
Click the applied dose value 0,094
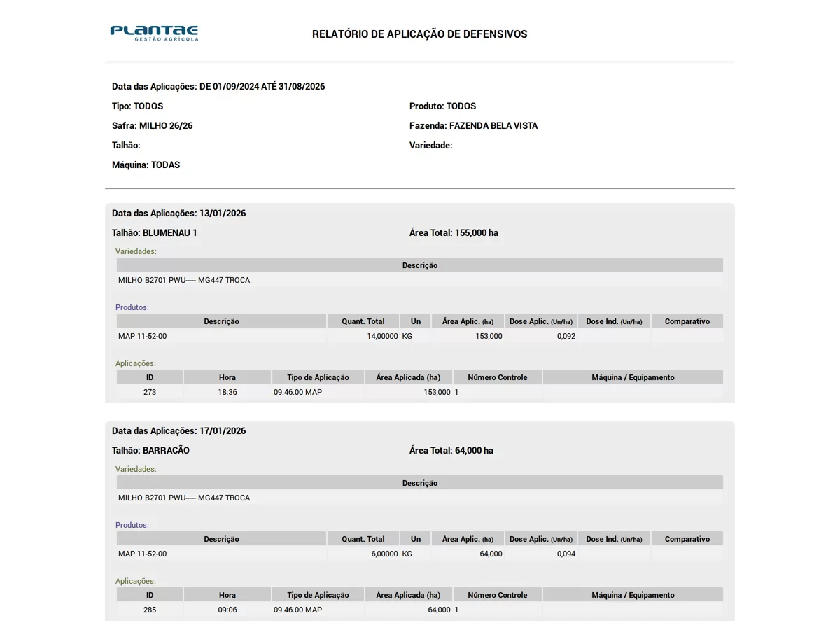566,554
